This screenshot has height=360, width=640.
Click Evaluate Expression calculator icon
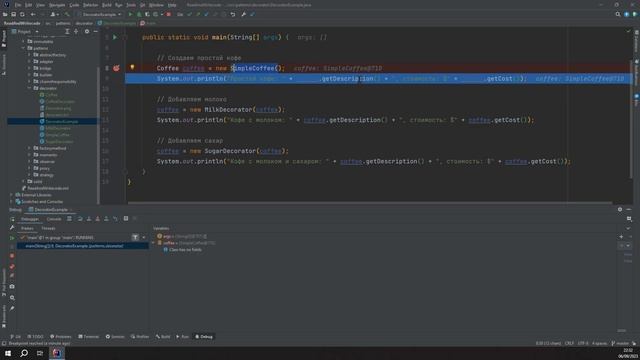(x=126, y=219)
